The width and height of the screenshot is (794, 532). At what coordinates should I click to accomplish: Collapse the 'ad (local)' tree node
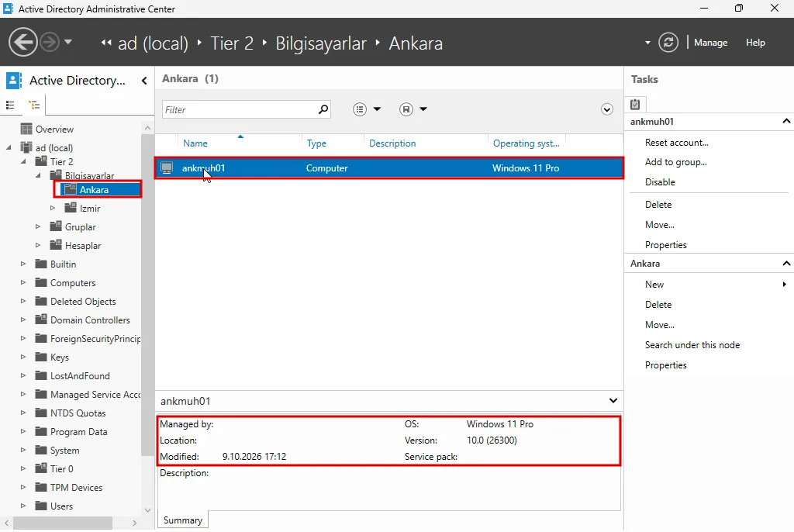[x=9, y=147]
